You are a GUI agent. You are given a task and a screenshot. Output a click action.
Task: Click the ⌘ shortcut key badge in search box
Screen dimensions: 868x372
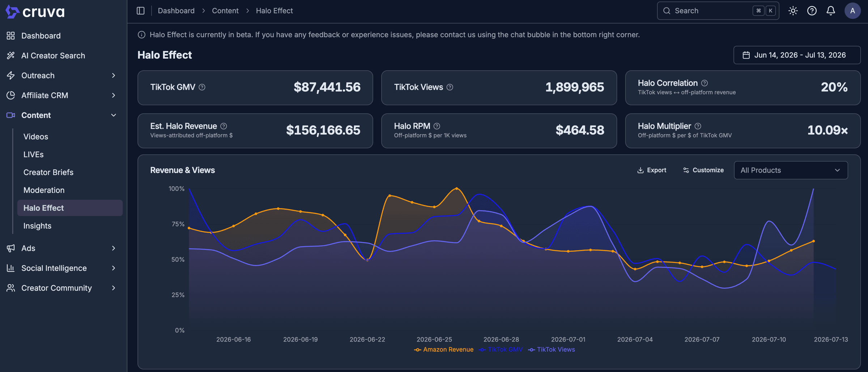coord(758,11)
